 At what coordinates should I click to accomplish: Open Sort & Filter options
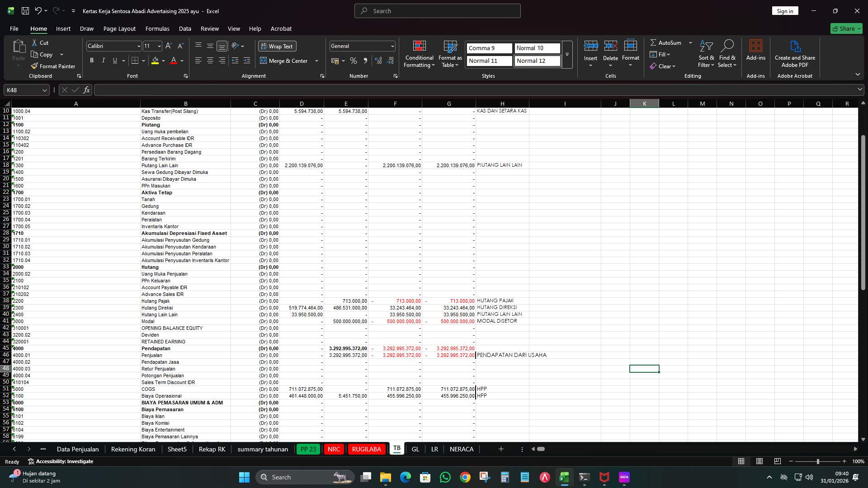[706, 53]
